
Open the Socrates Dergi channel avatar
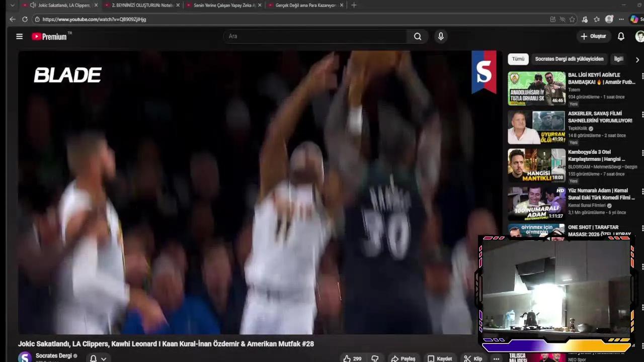(25, 357)
